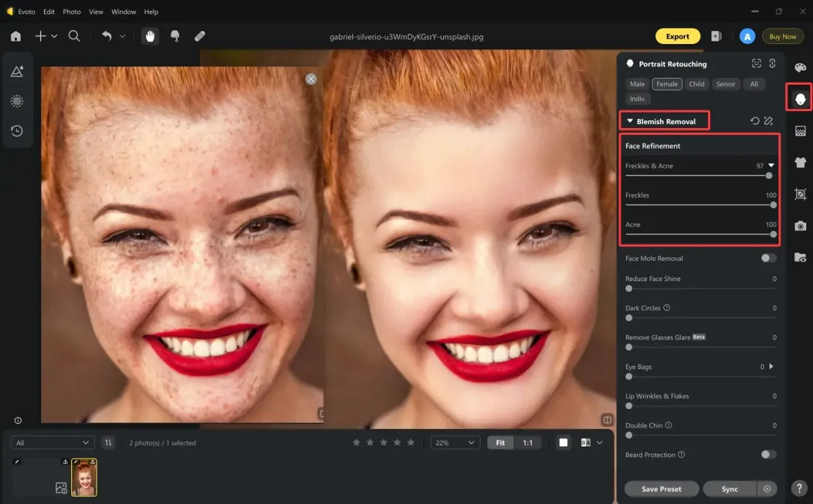Adjust the Reduce Face Shine slider
Image resolution: width=813 pixels, height=504 pixels.
coord(701,289)
